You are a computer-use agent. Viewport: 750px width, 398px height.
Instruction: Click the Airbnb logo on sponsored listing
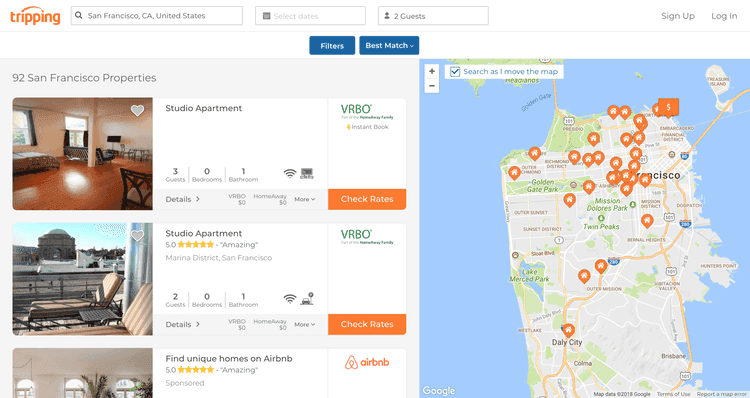367,362
